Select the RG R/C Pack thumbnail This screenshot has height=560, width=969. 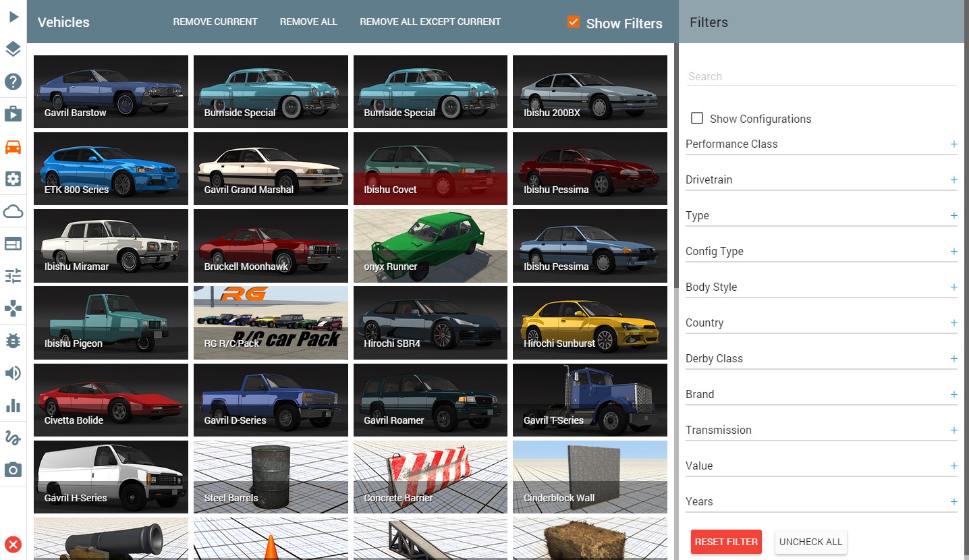coord(271,323)
